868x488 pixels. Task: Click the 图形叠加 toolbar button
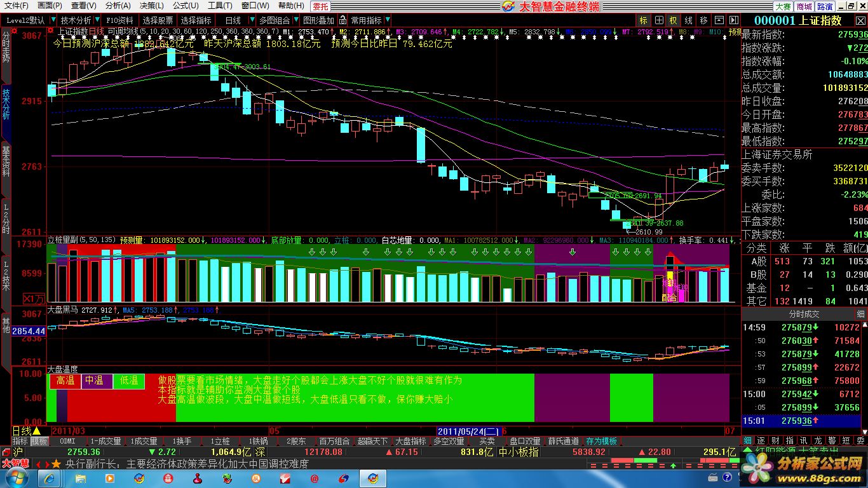(318, 20)
